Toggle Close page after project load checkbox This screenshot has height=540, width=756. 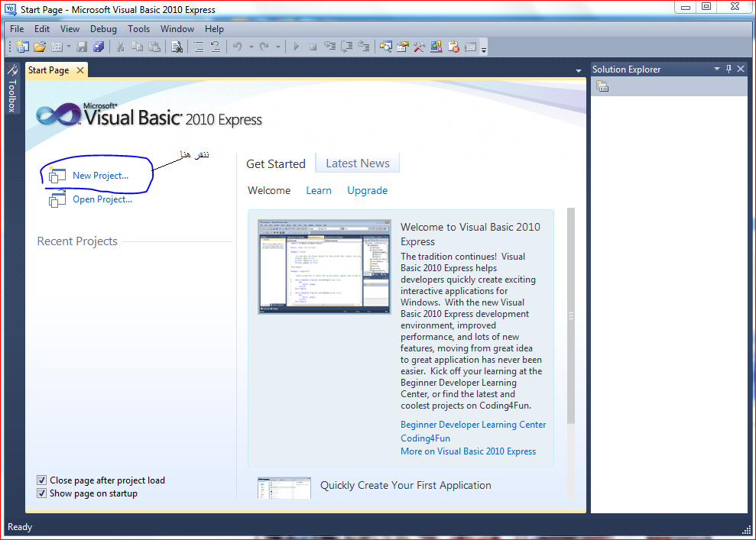(x=42, y=480)
